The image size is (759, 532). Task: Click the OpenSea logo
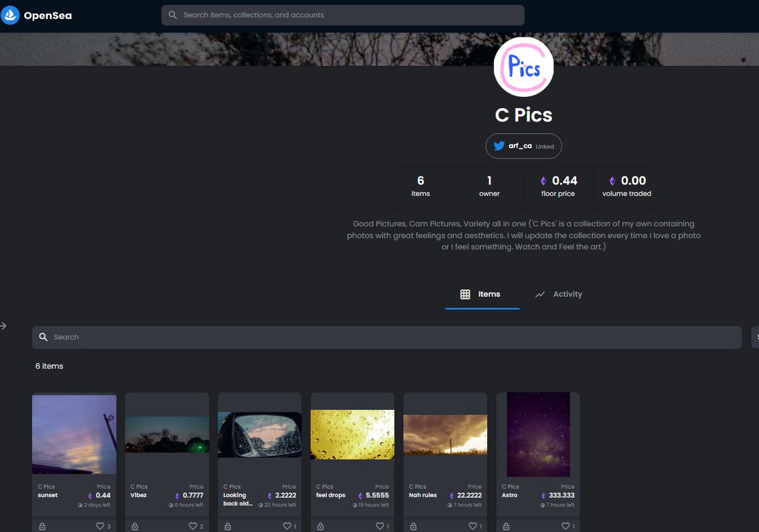click(37, 15)
